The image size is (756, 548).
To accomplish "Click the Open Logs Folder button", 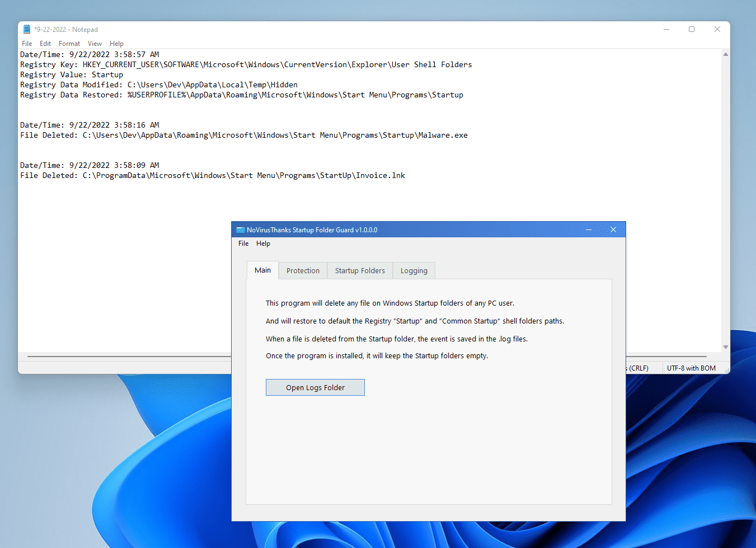I will point(315,387).
